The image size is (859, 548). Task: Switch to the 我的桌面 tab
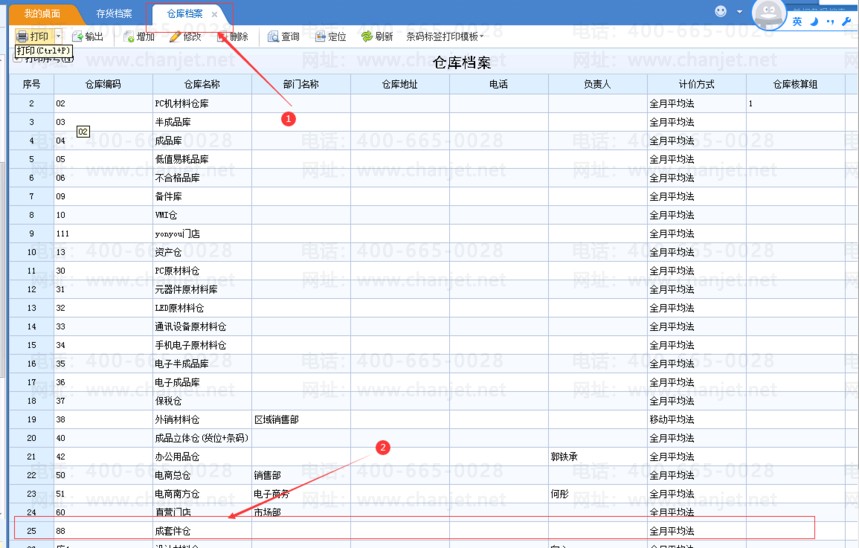(42, 14)
